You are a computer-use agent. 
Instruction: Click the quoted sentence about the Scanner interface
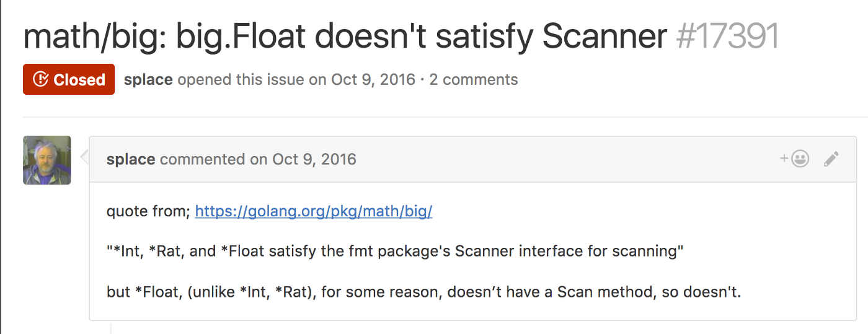point(395,251)
